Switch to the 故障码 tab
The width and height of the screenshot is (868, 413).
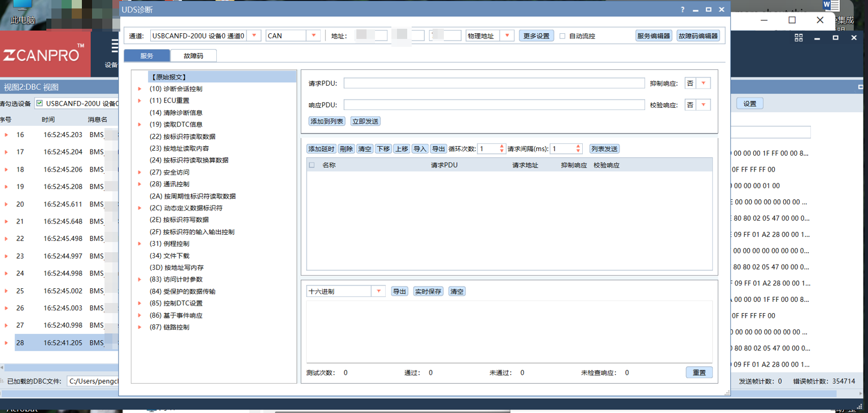(x=193, y=56)
